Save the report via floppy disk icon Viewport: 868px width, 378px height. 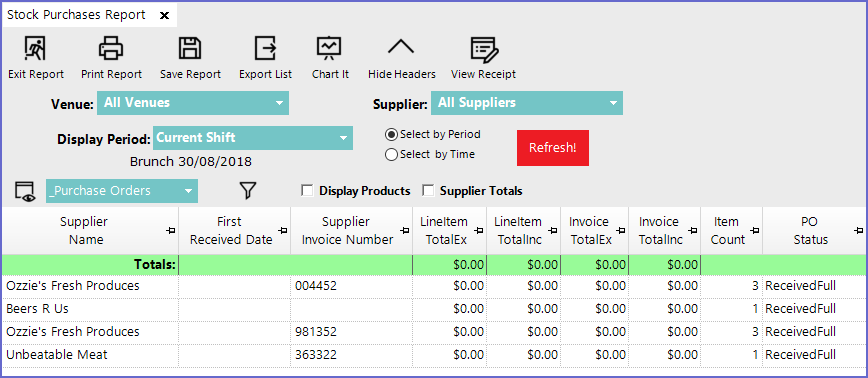(190, 49)
